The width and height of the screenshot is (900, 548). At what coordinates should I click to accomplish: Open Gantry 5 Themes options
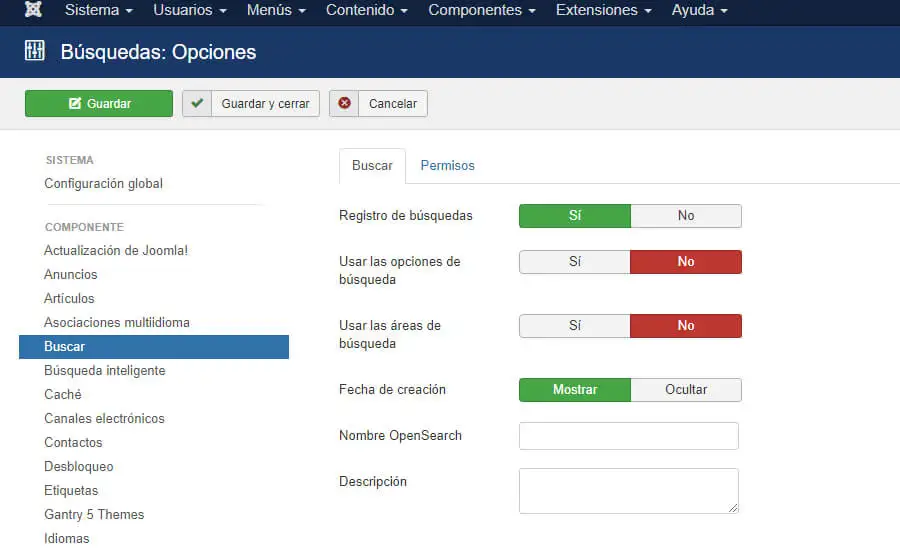[94, 515]
